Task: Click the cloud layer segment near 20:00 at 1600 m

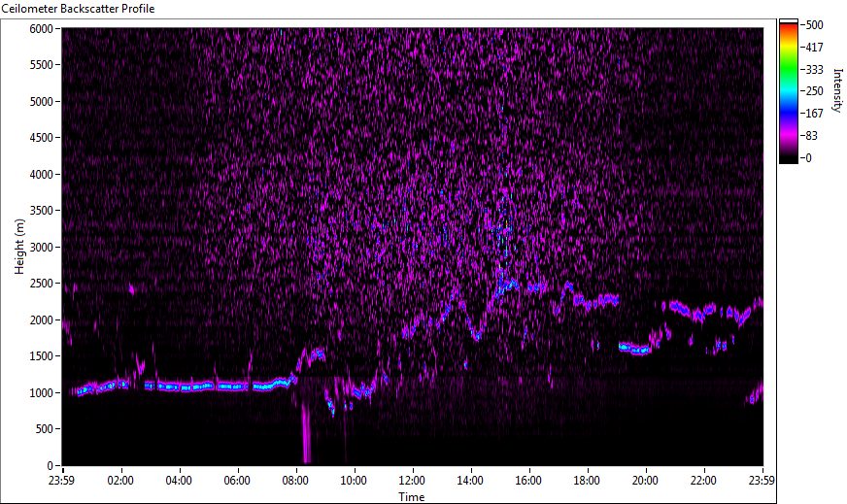Action: pyautogui.click(x=634, y=349)
